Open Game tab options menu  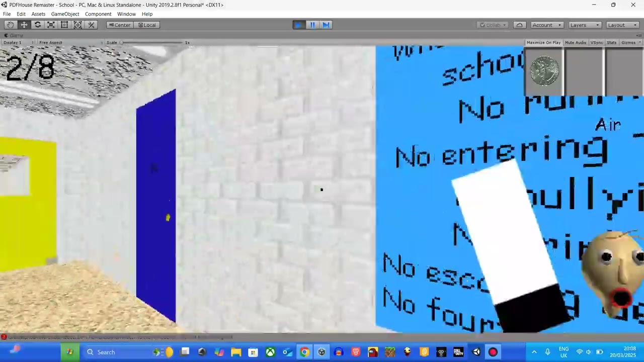click(639, 35)
